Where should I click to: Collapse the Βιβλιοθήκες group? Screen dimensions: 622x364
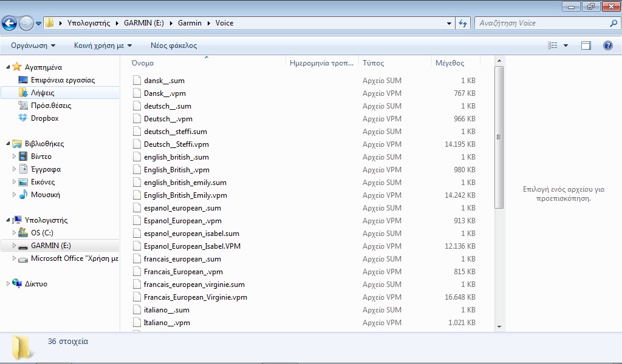click(x=8, y=144)
